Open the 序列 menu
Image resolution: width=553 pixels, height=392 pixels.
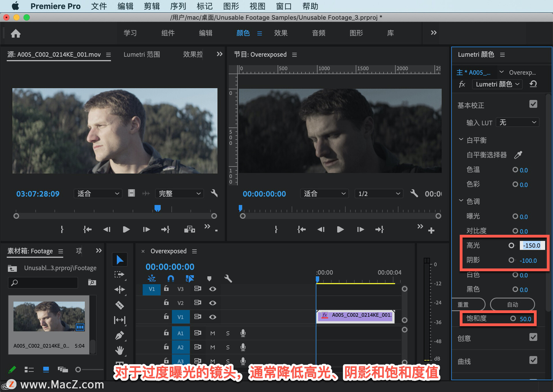click(178, 6)
